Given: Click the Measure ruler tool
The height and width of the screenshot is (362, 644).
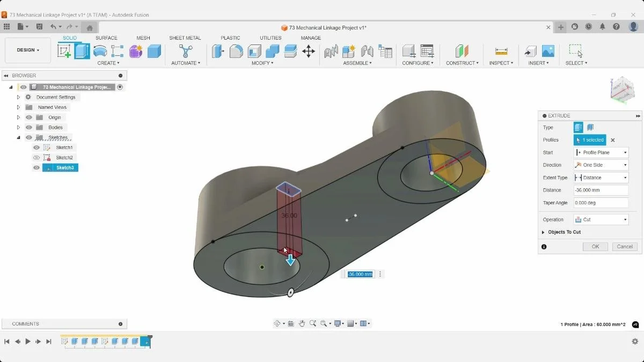Looking at the screenshot, I should click(501, 51).
